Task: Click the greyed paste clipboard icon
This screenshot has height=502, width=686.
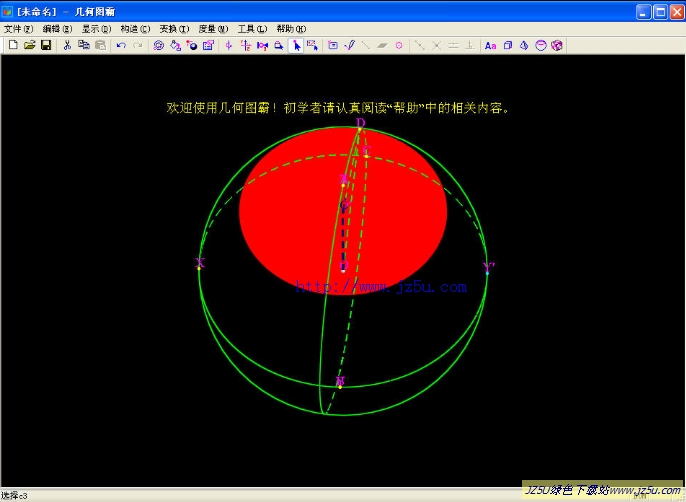Action: point(100,45)
